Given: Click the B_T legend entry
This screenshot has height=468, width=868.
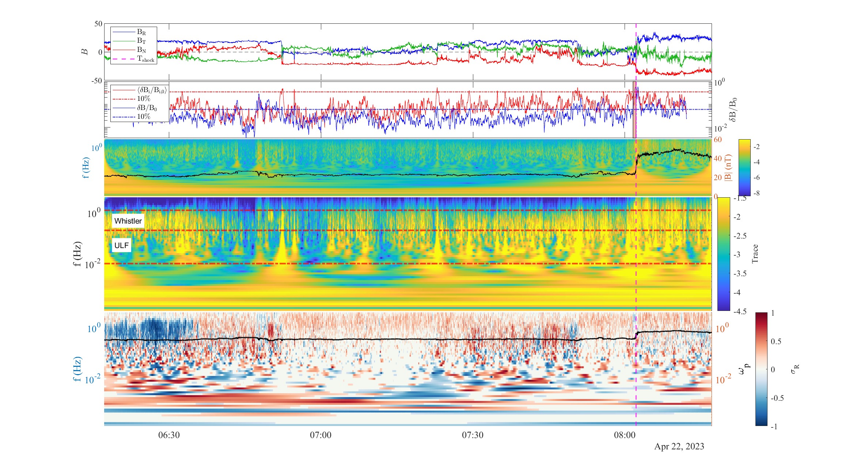Looking at the screenshot, I should point(134,41).
